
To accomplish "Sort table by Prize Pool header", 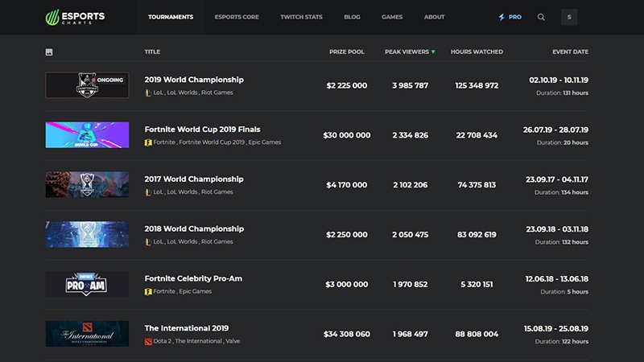I will coord(346,52).
